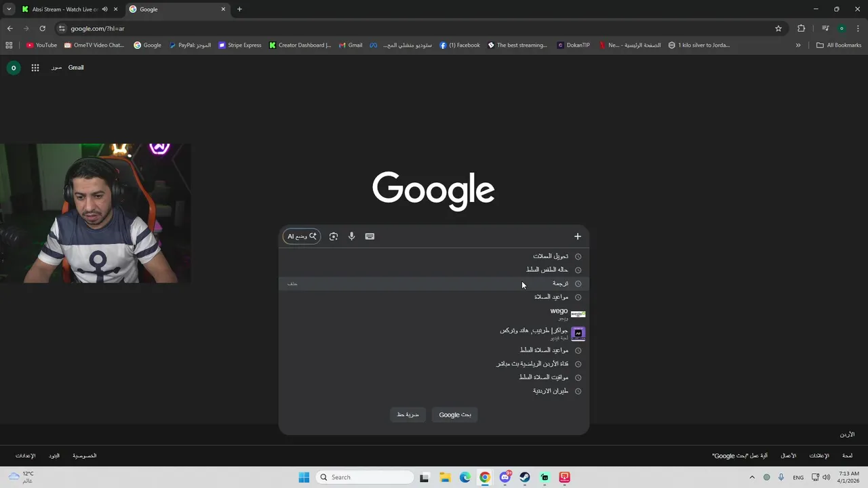Reload the current page

pyautogui.click(x=42, y=28)
